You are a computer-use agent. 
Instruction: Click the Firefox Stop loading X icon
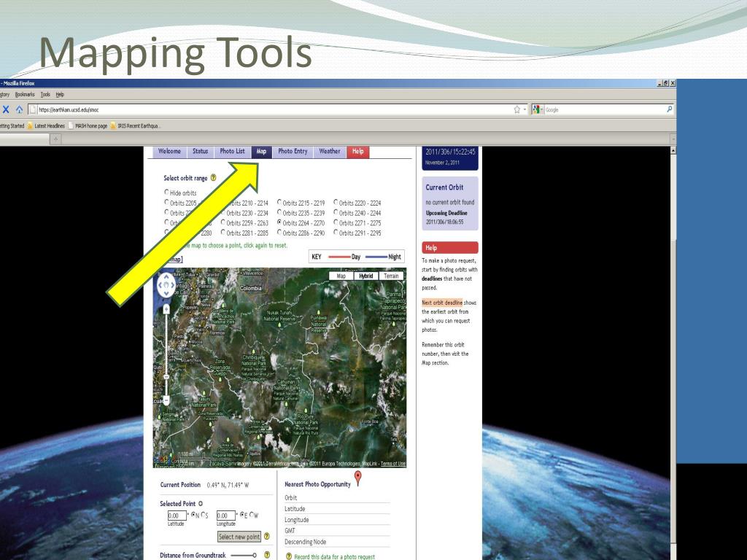point(6,109)
